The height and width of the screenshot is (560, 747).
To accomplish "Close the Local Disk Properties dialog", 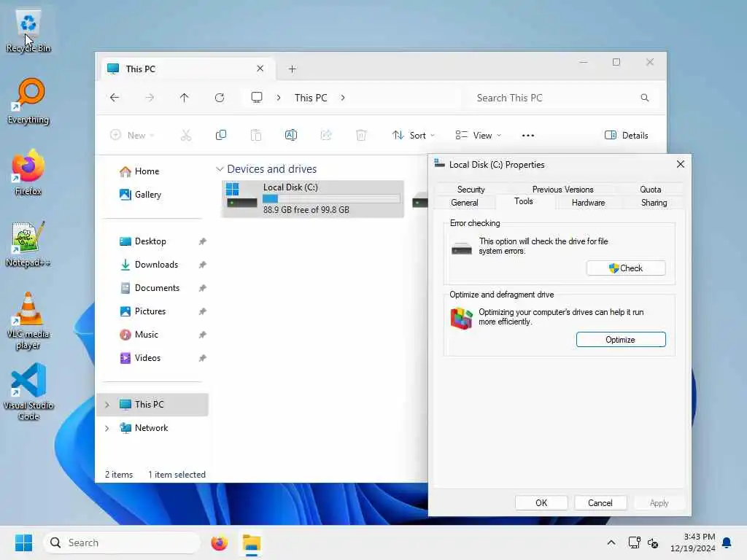I will 681,164.
